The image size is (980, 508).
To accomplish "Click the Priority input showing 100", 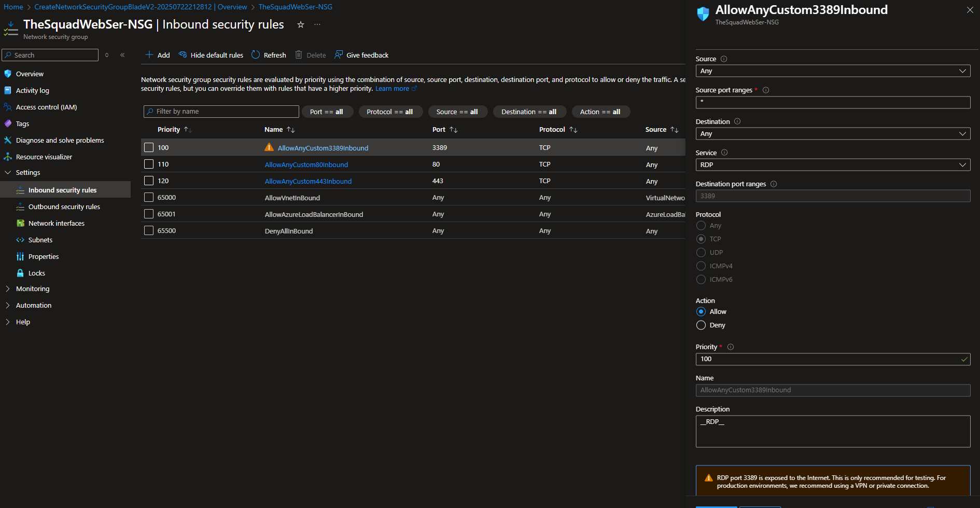I will [833, 359].
